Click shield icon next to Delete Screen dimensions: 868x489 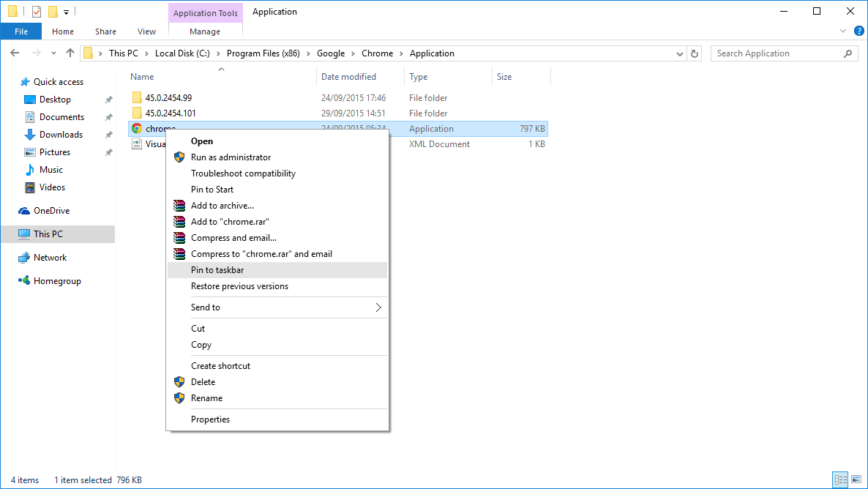pos(179,382)
